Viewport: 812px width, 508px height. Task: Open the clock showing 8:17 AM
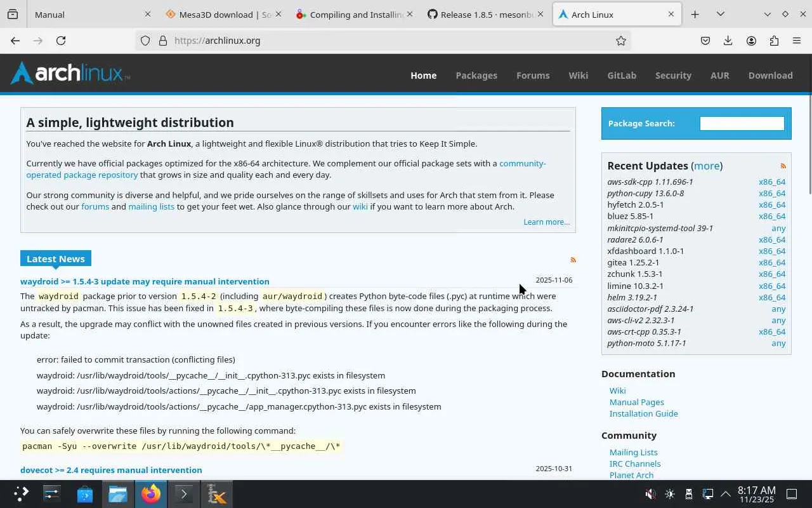click(757, 494)
